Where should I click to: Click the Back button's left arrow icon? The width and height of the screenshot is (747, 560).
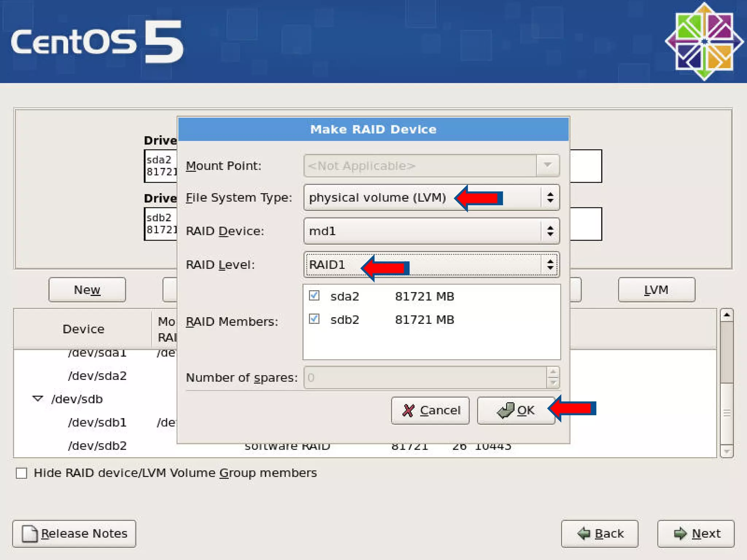point(584,534)
